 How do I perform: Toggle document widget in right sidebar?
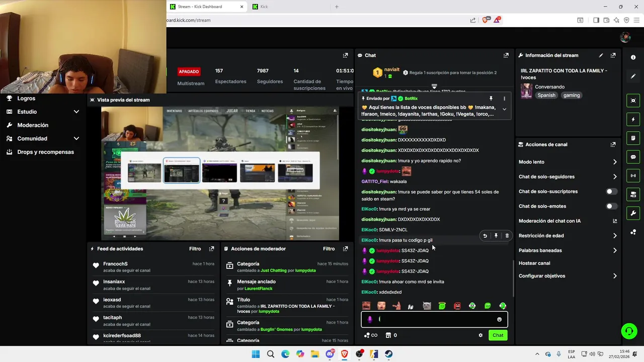point(633,138)
